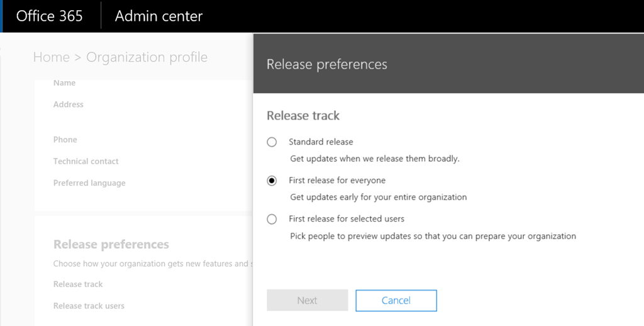Click the First release for everyone label
Viewport: 644px width, 326px height.
point(337,181)
